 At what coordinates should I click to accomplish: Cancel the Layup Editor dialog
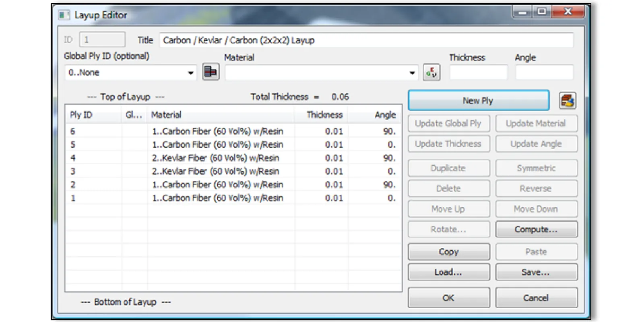[x=536, y=298]
